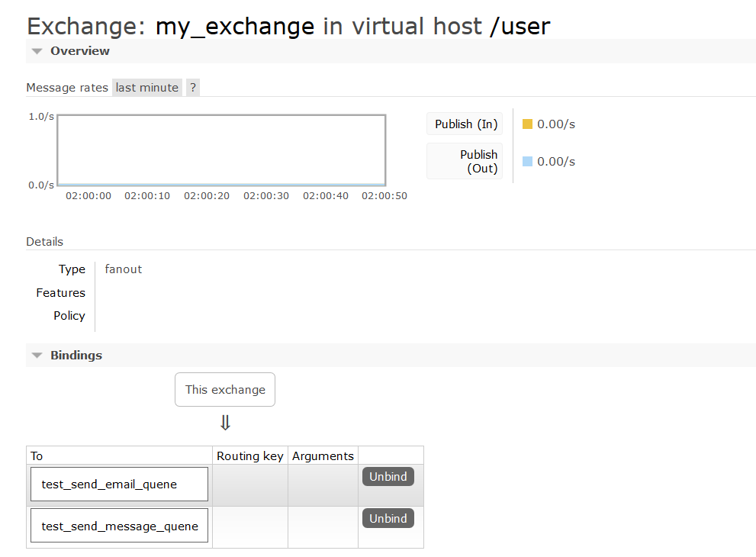Click the Publish (Out) legend label
Image resolution: width=756 pixels, height=557 pixels.
point(478,161)
